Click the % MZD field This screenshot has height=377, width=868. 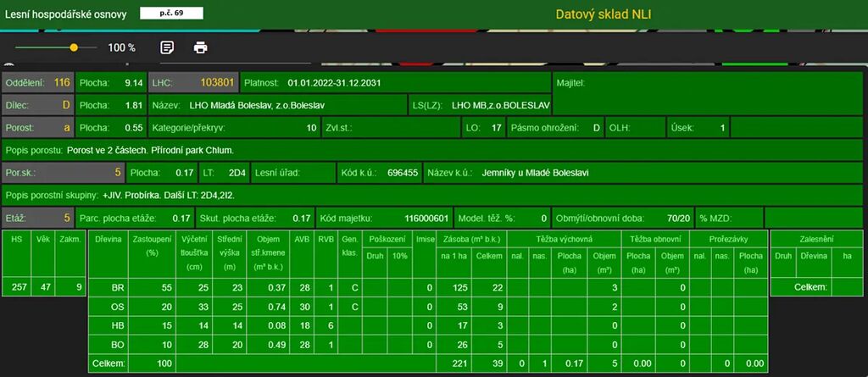728,218
